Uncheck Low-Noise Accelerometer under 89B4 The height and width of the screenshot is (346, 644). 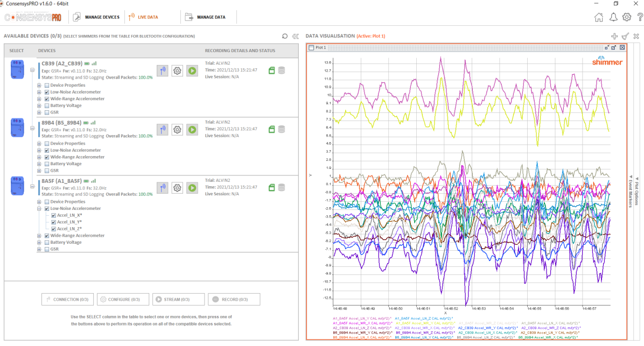(x=47, y=150)
